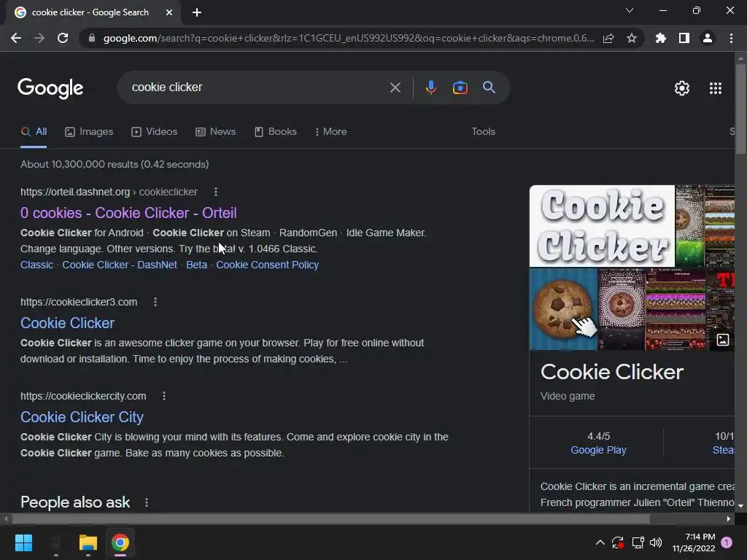
Task: Open the tab search dropdown arrow
Action: [x=630, y=10]
